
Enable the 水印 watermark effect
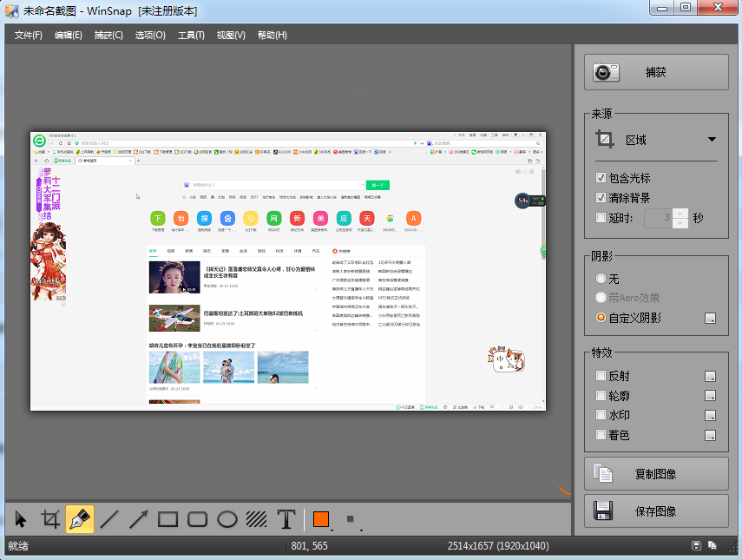pos(601,415)
